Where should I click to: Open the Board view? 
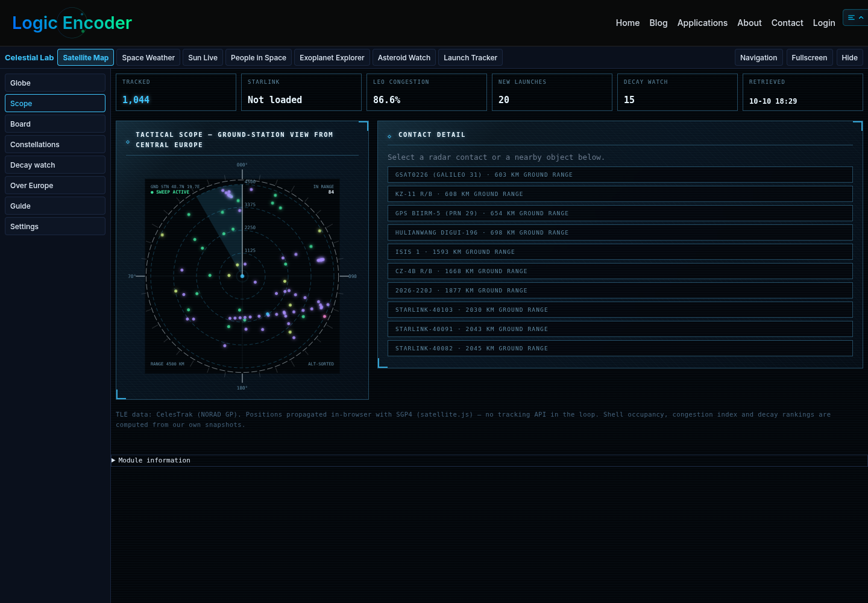(55, 124)
